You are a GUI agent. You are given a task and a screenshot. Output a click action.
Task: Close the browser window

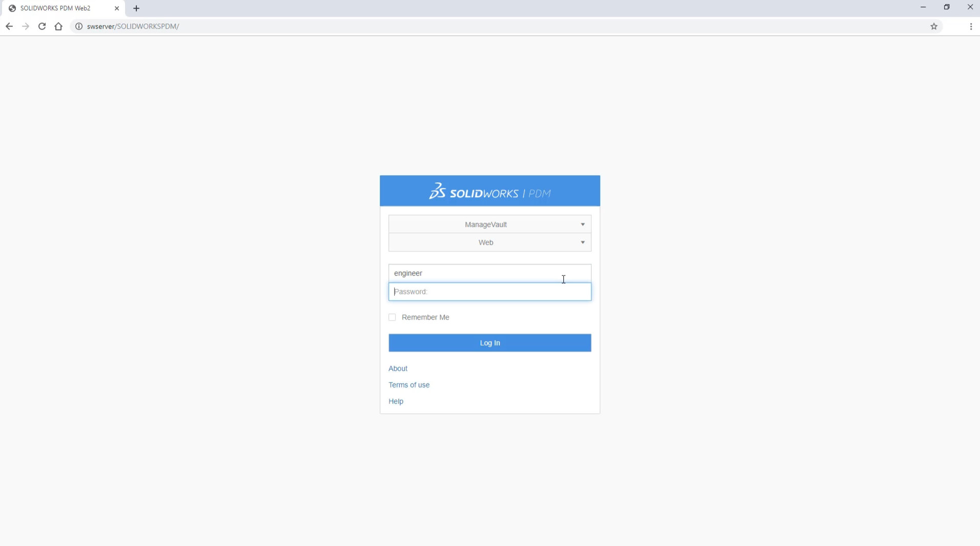coord(970,7)
